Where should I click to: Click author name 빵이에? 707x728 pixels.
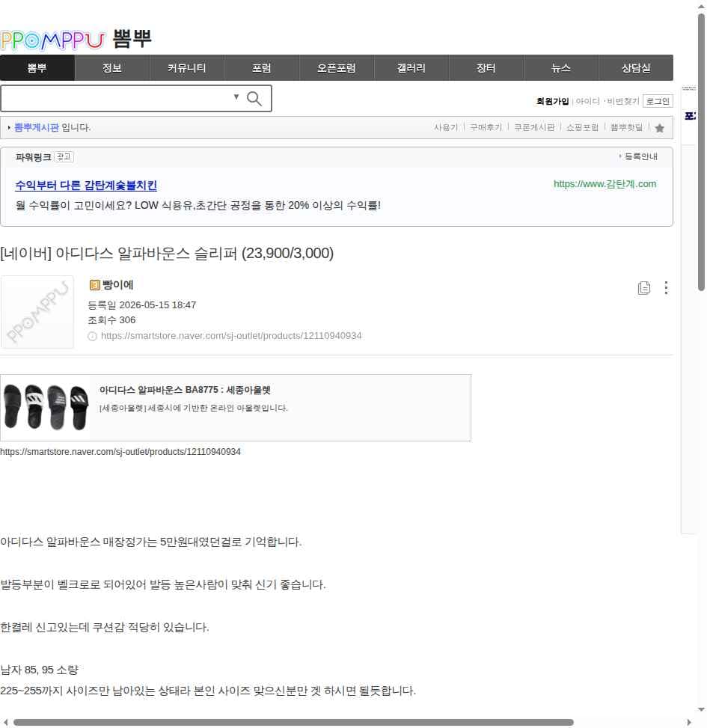118,284
